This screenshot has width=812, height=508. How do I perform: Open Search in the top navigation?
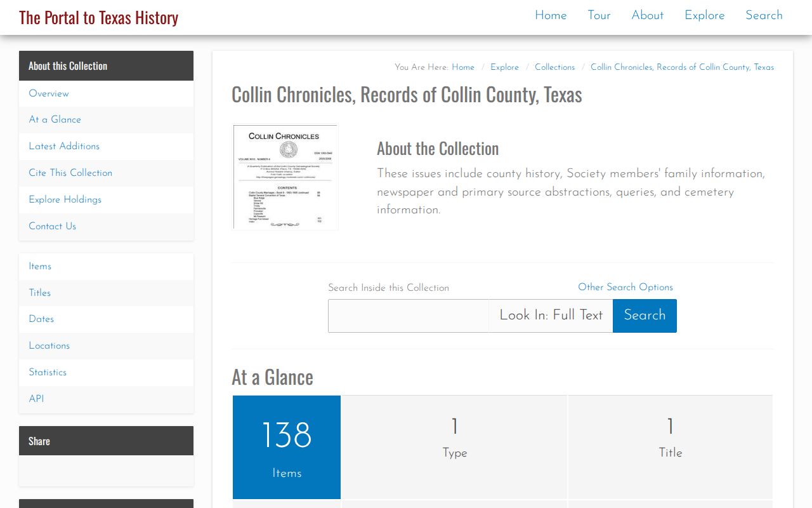point(764,15)
